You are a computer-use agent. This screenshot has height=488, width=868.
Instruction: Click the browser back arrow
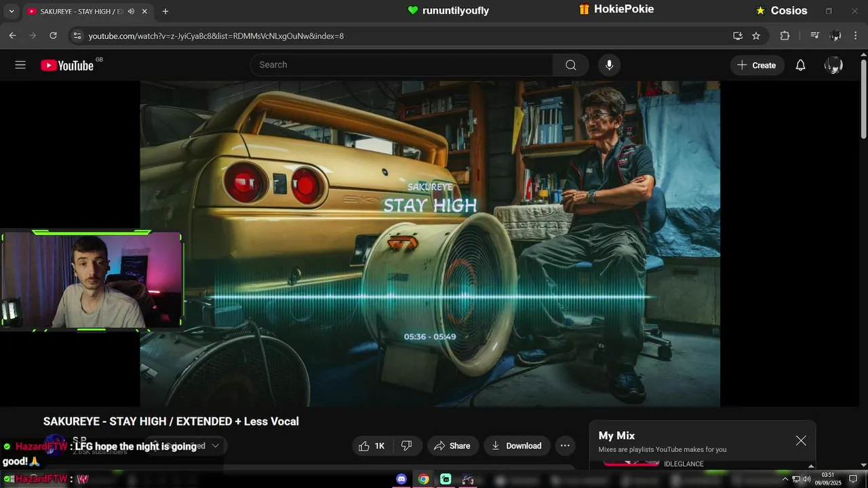pyautogui.click(x=12, y=36)
